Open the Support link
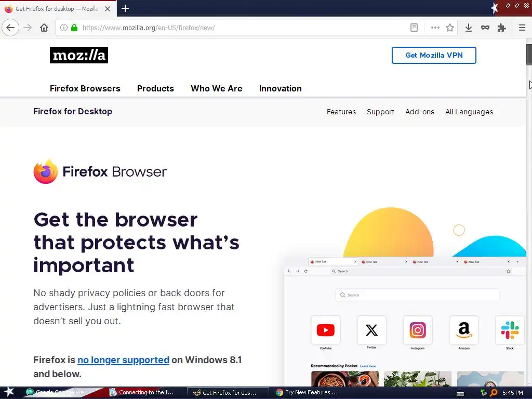Screen dimensions: 532x399 click(x=380, y=112)
